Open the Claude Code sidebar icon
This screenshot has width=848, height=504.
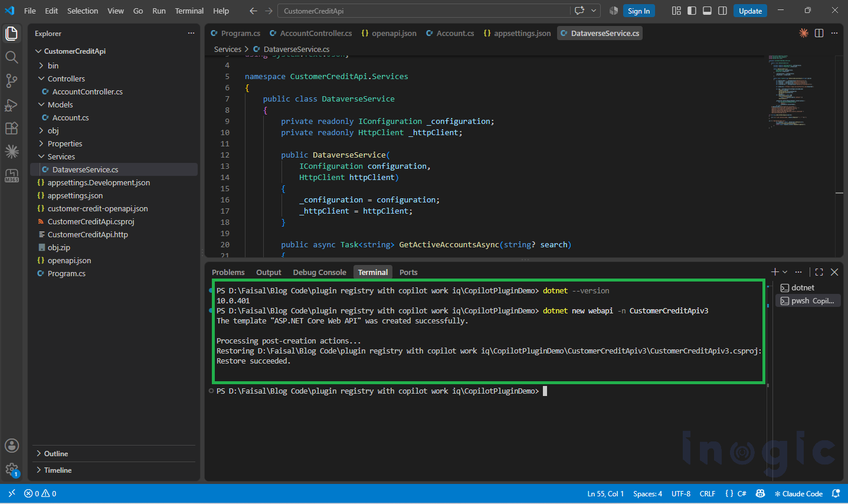click(11, 152)
